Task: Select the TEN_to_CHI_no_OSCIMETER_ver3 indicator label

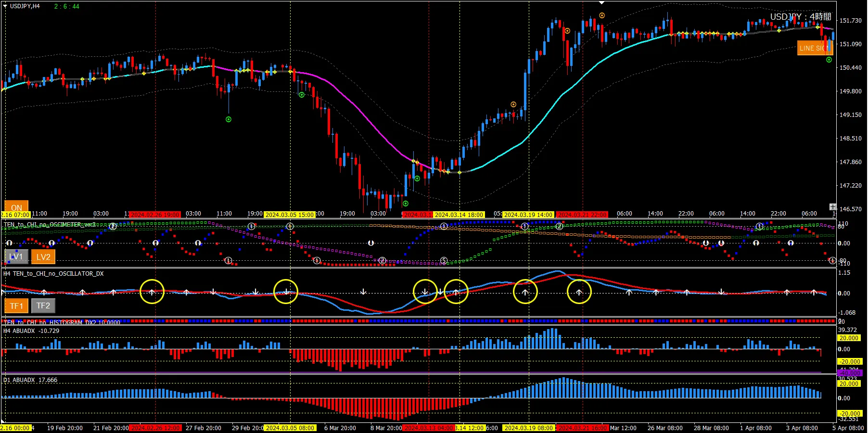Action: pyautogui.click(x=50, y=225)
